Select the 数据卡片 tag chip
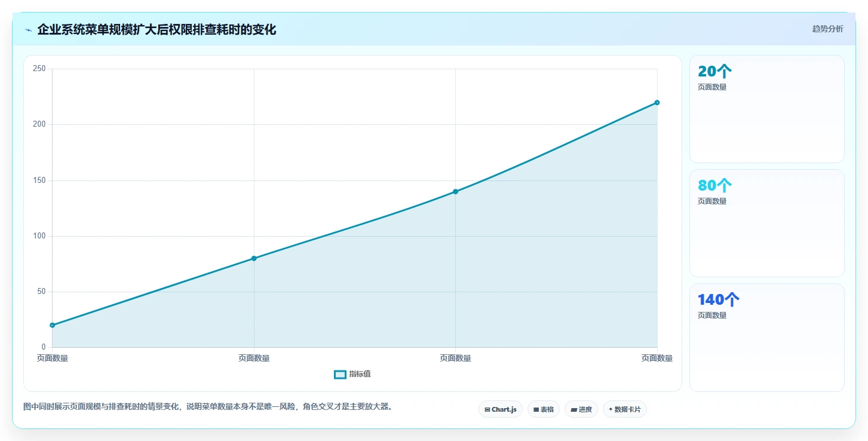Viewport: 868px width, 441px height. [624, 409]
